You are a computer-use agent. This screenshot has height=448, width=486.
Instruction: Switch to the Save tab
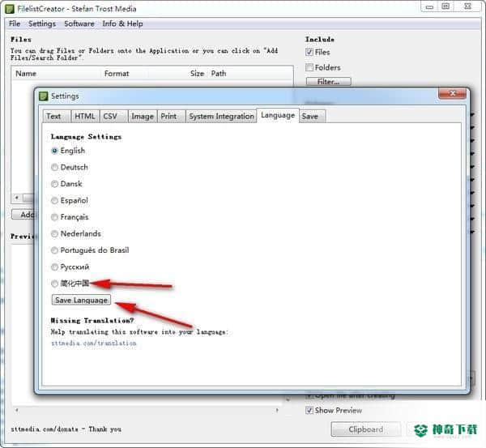312,117
